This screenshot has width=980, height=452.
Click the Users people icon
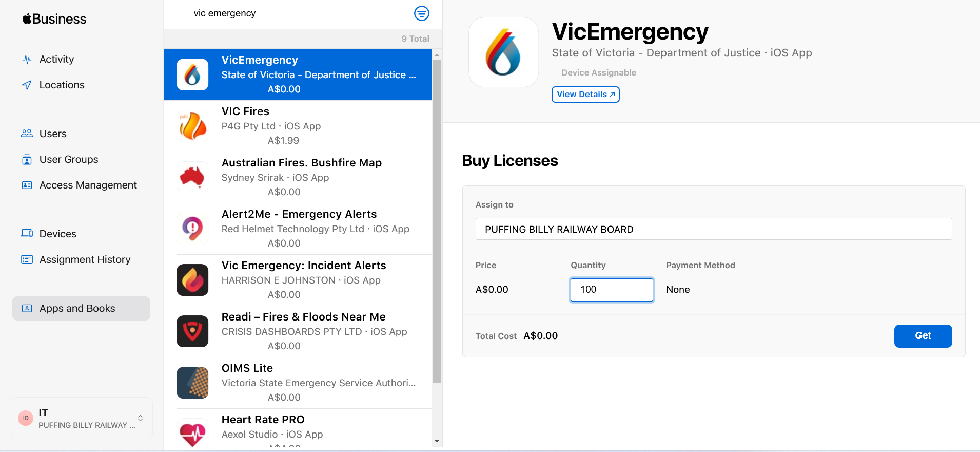tap(27, 134)
